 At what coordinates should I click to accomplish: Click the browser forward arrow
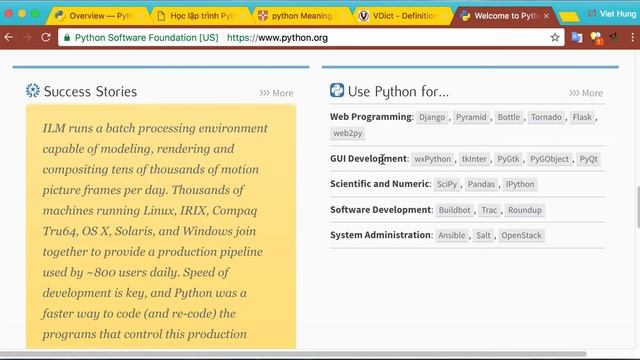tap(27, 38)
